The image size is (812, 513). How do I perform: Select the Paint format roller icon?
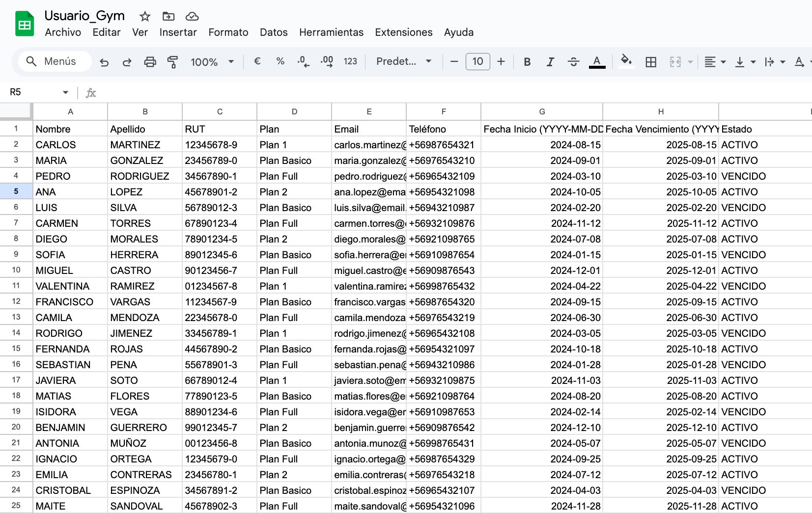172,62
